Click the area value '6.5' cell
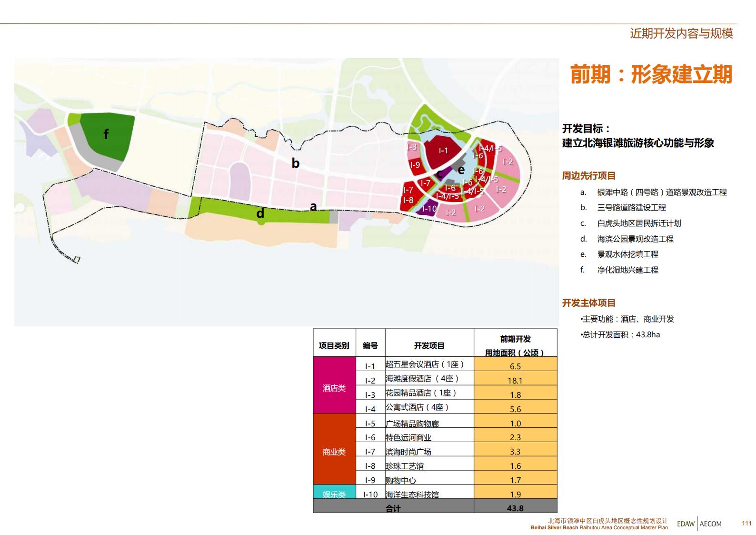Viewport: 756px width, 535px height. coord(516,364)
